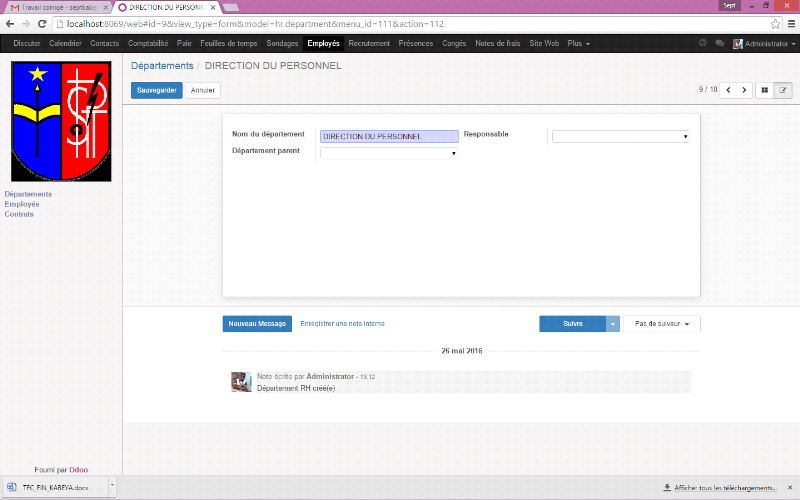
Task: Open Comptabilité menu
Action: point(148,43)
